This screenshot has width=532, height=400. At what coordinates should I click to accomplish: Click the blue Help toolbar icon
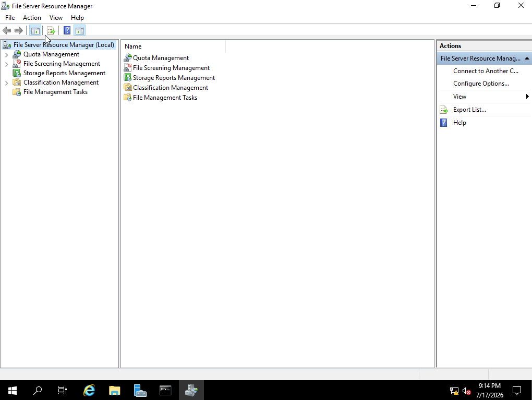(x=67, y=31)
